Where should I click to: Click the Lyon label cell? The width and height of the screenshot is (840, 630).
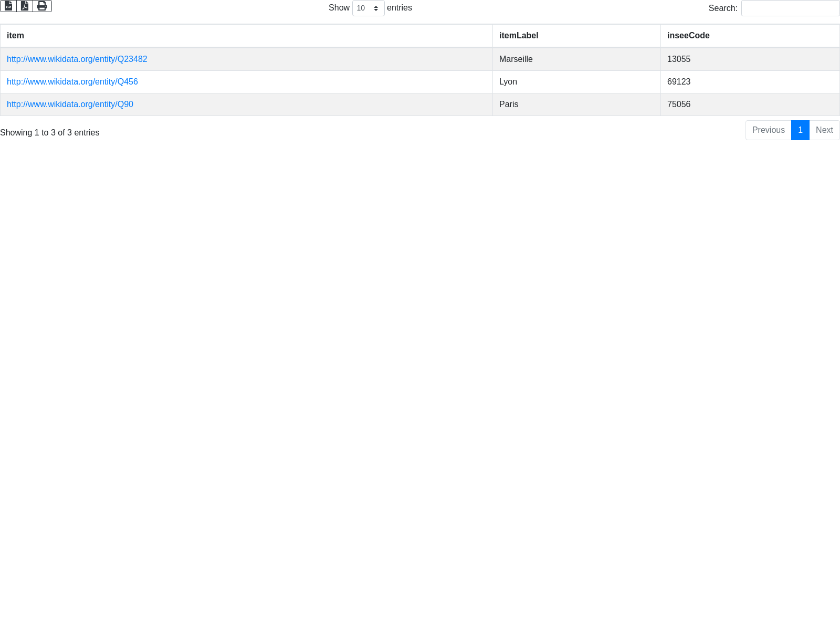click(x=508, y=82)
